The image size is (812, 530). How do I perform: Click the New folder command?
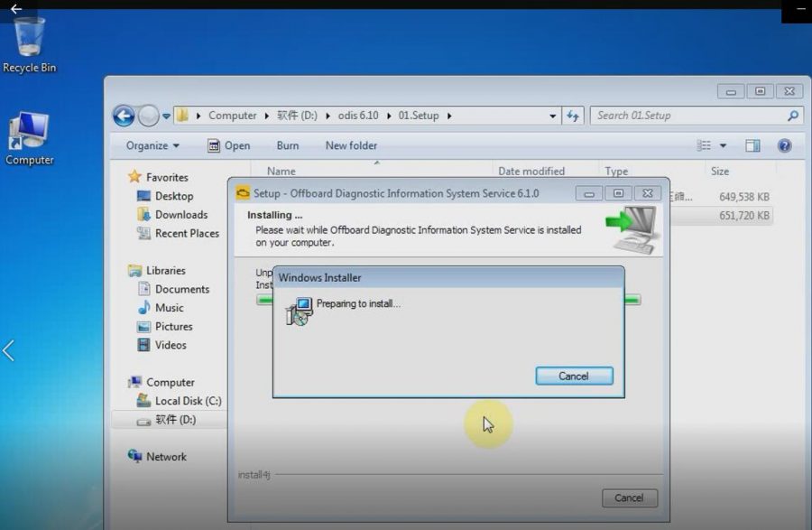pyautogui.click(x=350, y=145)
